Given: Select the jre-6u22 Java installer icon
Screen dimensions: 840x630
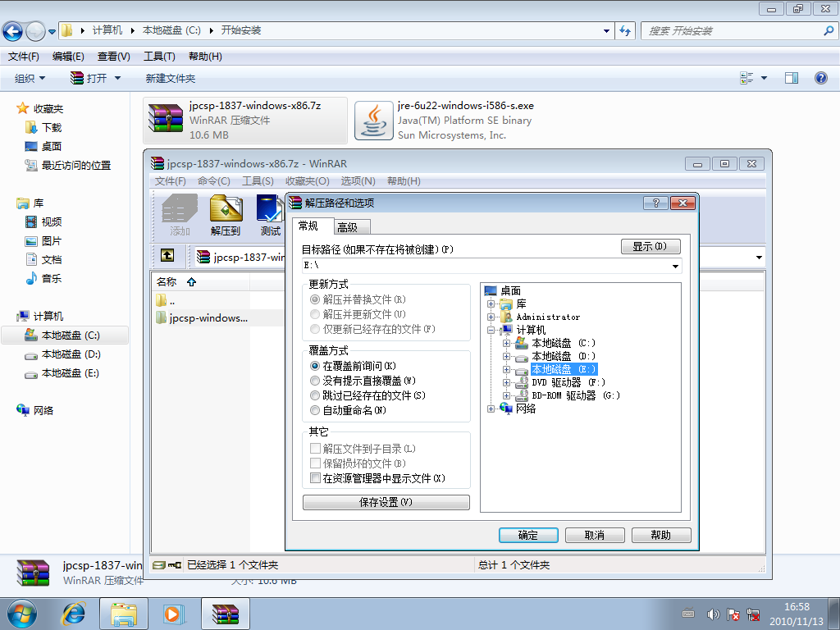Looking at the screenshot, I should [x=374, y=121].
